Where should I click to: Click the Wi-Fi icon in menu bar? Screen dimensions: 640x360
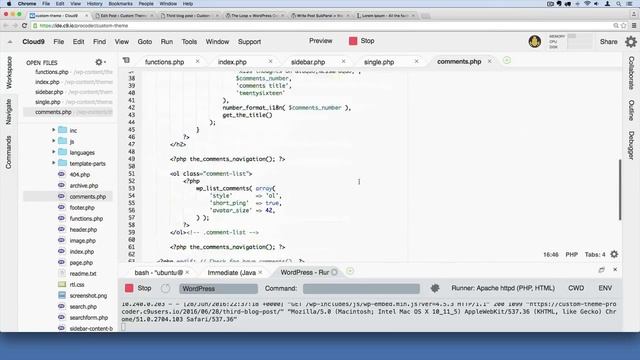(x=587, y=4)
